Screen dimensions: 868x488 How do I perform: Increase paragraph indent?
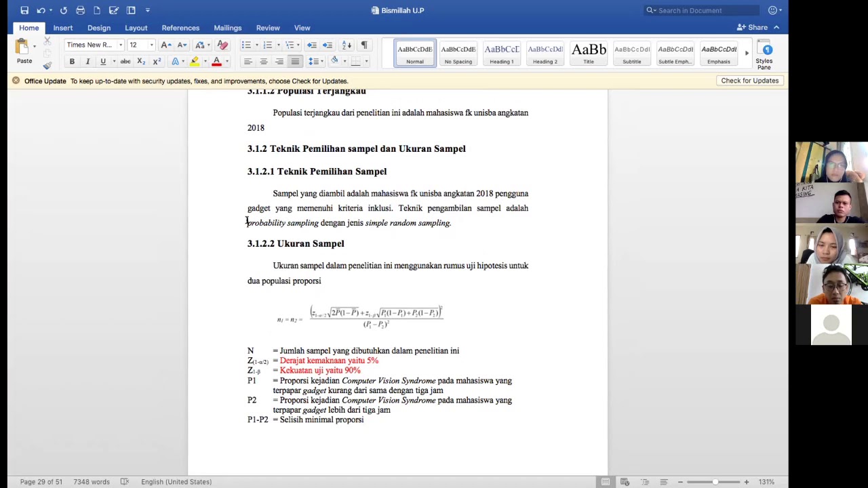[x=328, y=45]
